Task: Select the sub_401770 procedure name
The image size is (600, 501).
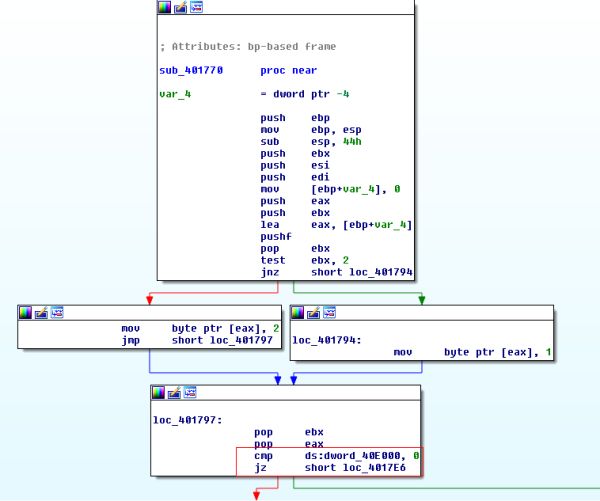Action: [191, 70]
